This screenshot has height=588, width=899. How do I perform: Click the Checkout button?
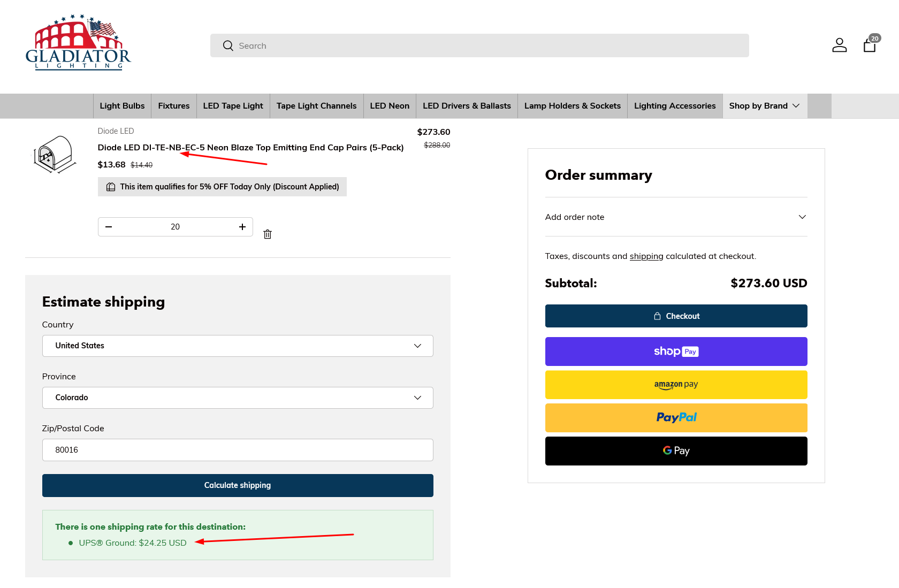coord(676,316)
